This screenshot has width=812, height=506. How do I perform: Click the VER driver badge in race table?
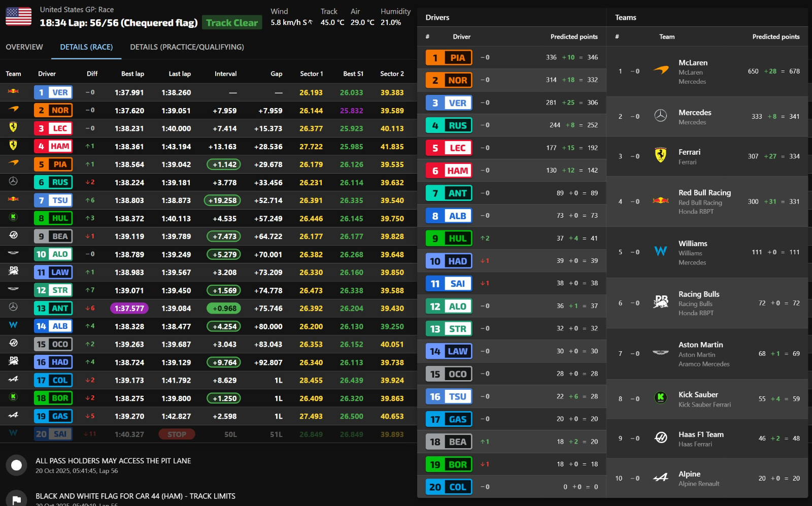pyautogui.click(x=53, y=92)
